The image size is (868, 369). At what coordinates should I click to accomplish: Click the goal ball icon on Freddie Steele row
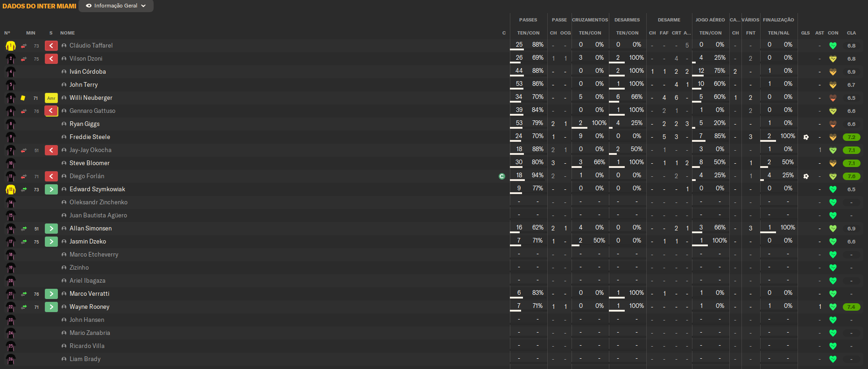(x=806, y=137)
